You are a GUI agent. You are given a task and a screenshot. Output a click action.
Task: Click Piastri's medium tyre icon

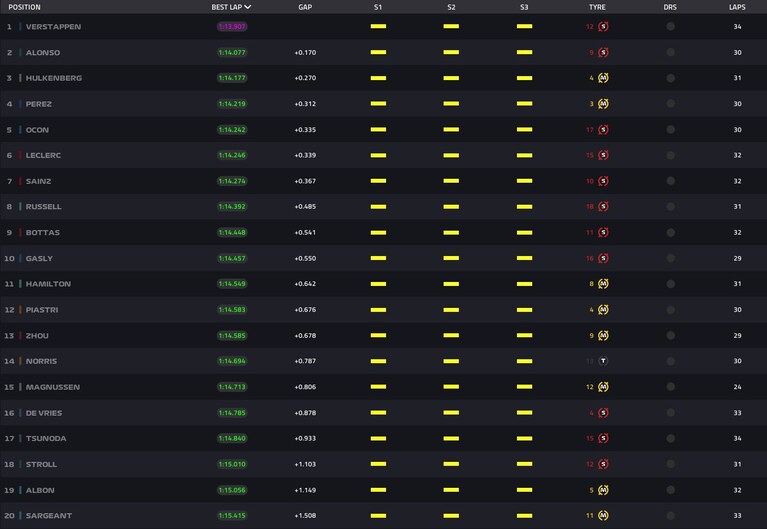tap(603, 310)
